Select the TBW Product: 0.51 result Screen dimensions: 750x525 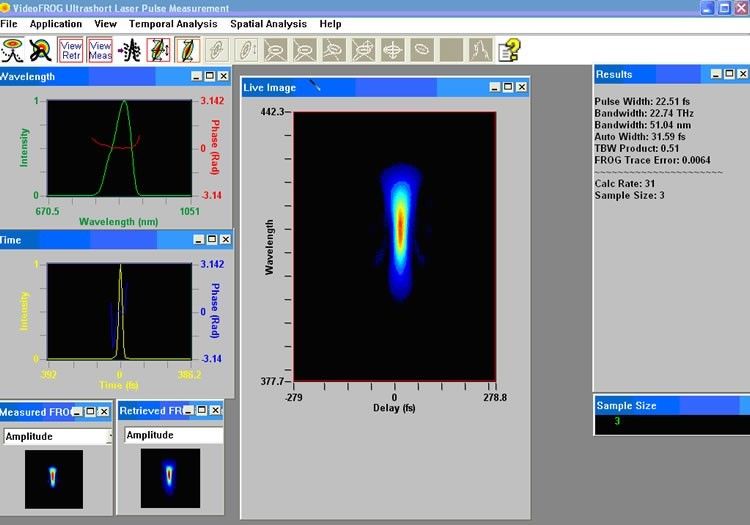click(637, 148)
